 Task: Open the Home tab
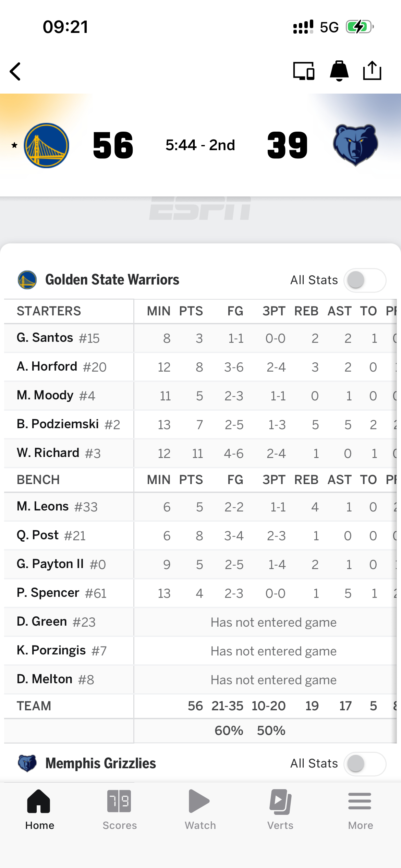tap(39, 810)
